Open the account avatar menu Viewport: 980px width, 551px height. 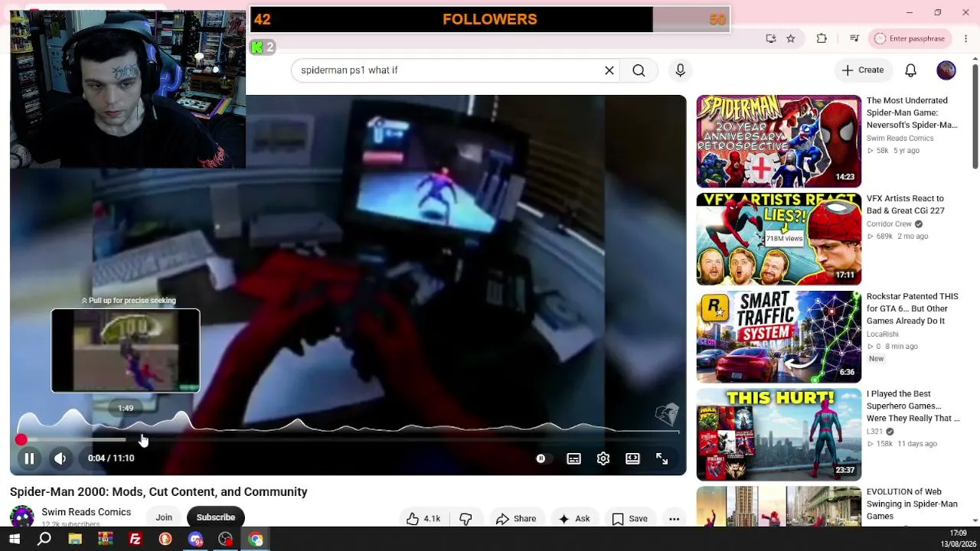946,70
